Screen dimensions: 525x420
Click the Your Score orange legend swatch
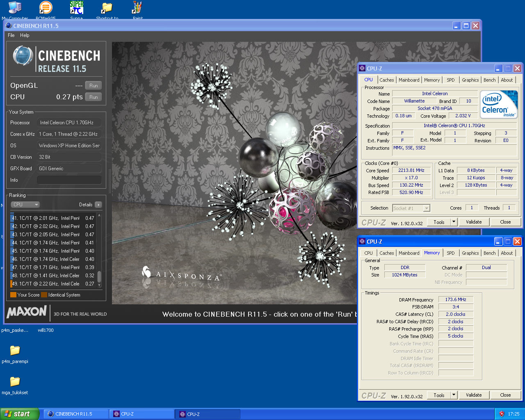click(x=13, y=295)
